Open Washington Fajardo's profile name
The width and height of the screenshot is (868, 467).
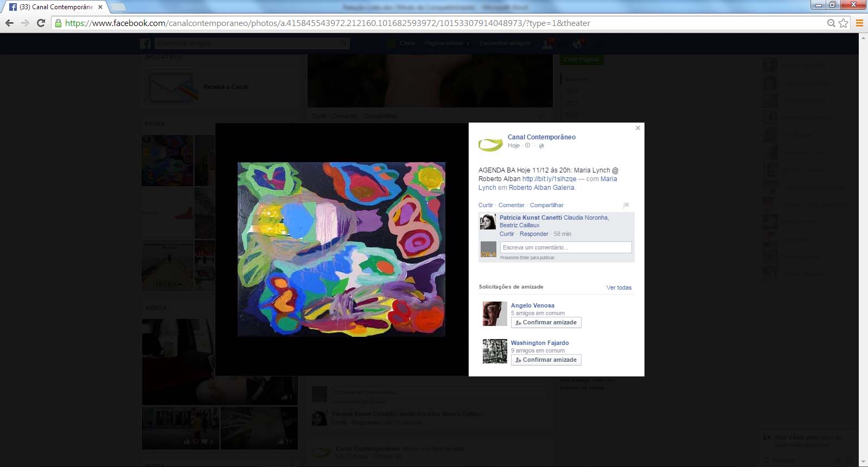[x=540, y=343]
